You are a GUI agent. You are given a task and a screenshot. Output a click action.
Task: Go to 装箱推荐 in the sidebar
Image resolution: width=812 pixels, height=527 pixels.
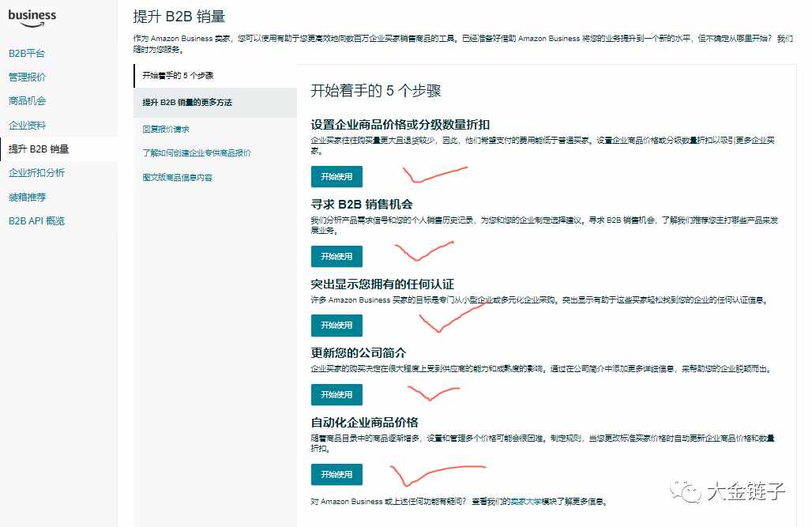coord(27,197)
